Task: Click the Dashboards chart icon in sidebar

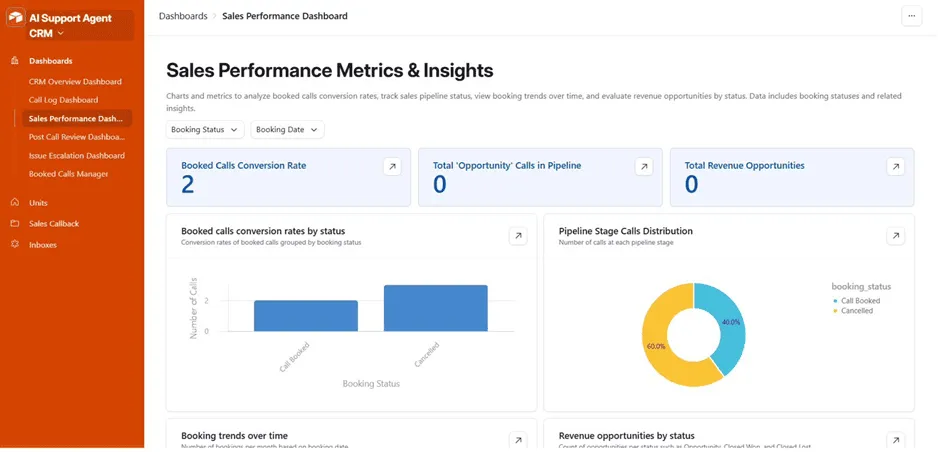Action: pos(15,61)
